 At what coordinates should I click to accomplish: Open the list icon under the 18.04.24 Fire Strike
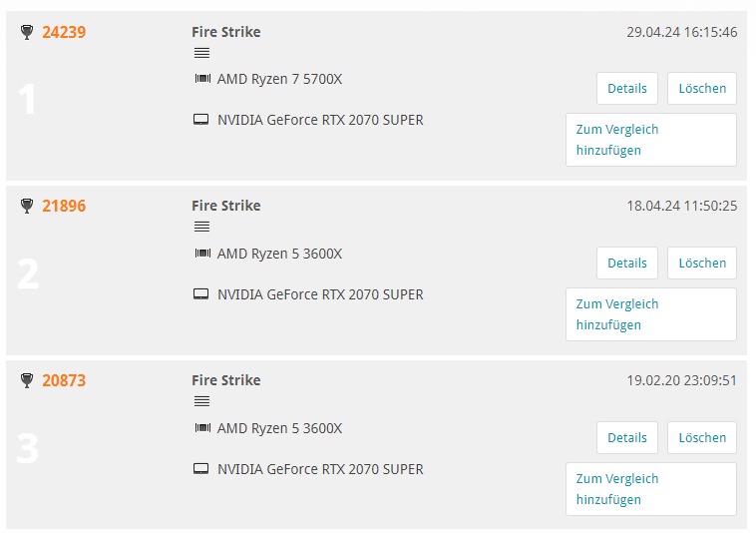(201, 227)
